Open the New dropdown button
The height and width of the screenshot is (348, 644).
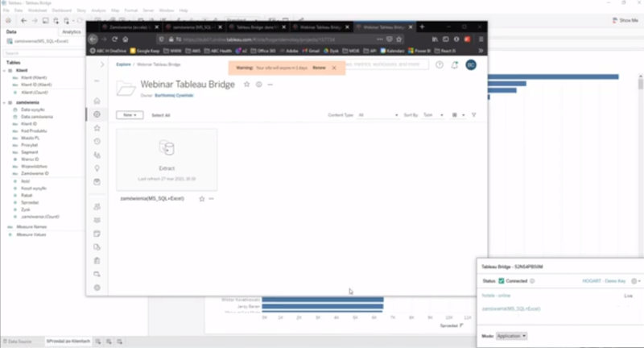pyautogui.click(x=130, y=115)
